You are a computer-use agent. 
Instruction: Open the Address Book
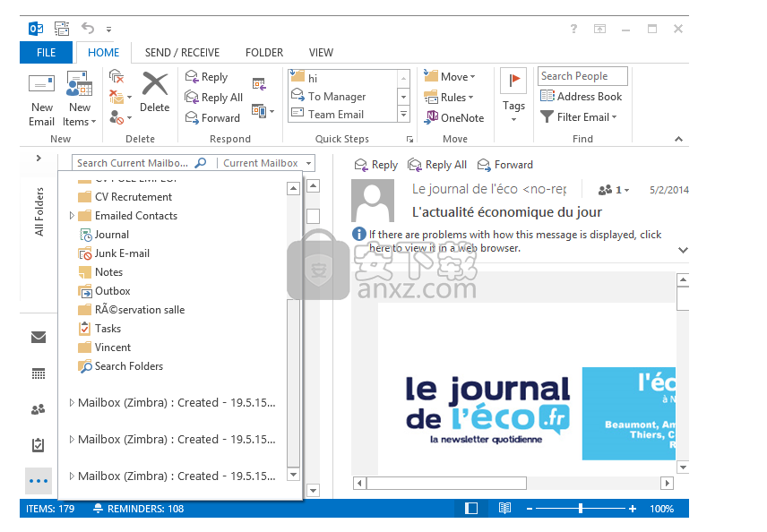582,97
